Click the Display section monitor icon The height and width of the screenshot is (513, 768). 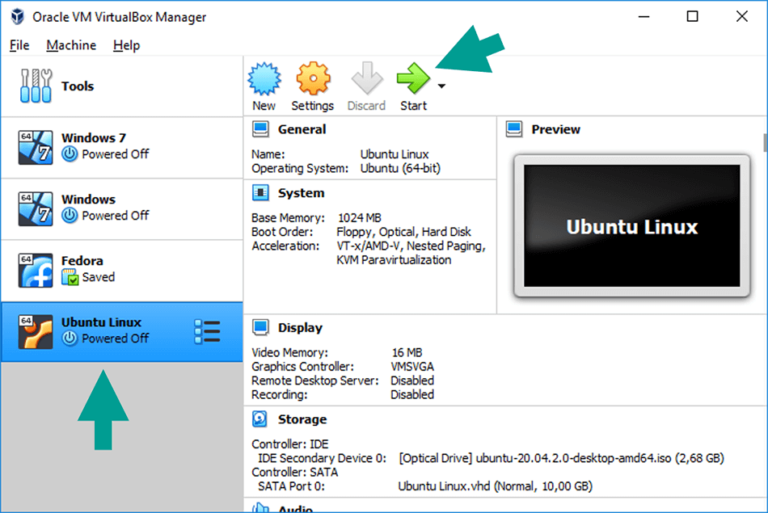tap(261, 327)
